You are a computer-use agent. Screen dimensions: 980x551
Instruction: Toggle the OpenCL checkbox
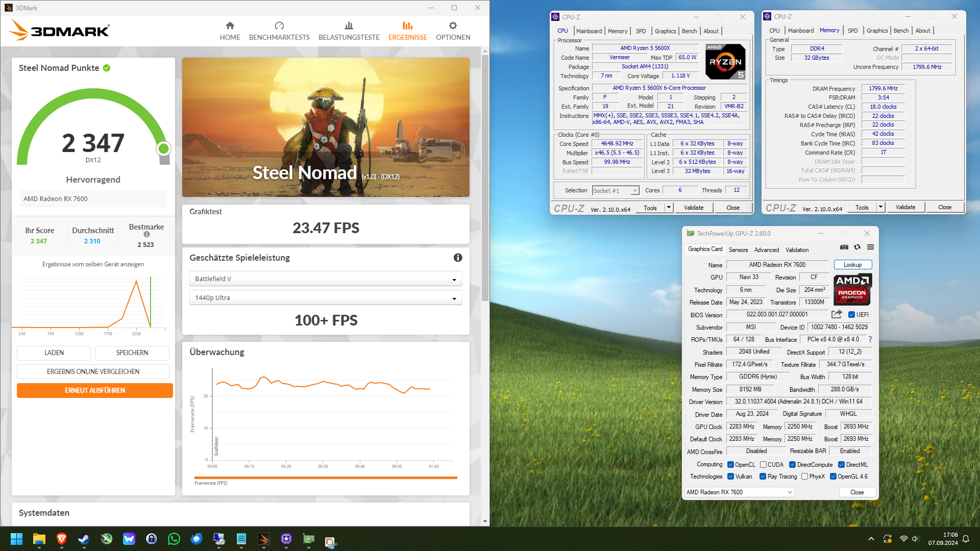730,464
